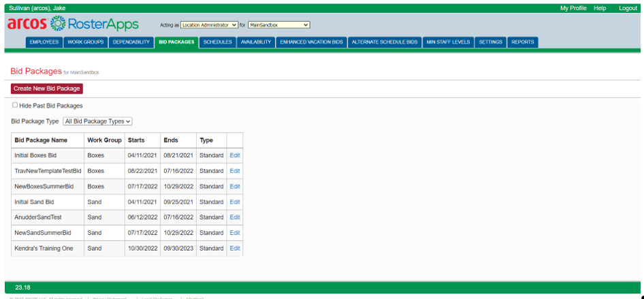Image resolution: width=644 pixels, height=299 pixels.
Task: Switch to the Reports tab
Action: tap(523, 42)
